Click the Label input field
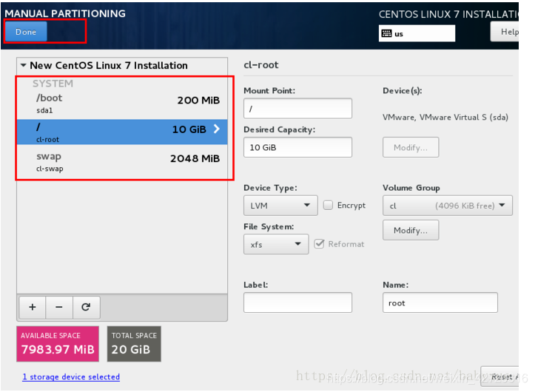The image size is (535, 392). (x=297, y=303)
